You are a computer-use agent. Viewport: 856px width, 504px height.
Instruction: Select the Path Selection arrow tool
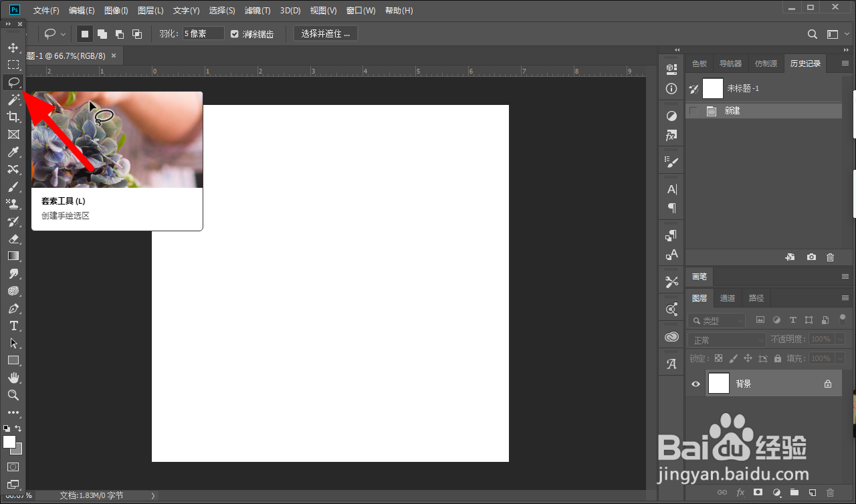pos(13,343)
